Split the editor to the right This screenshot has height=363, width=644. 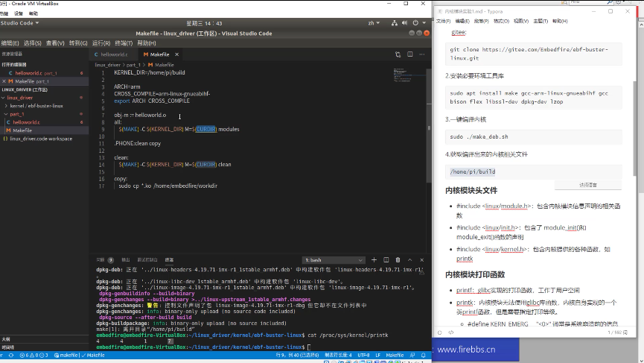pyautogui.click(x=410, y=54)
